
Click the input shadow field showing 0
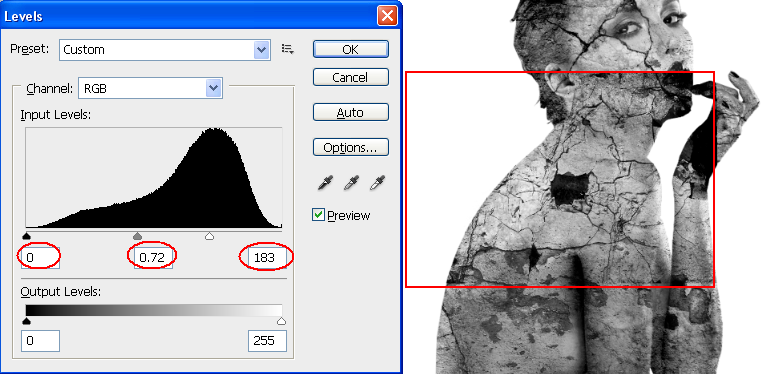(41, 258)
